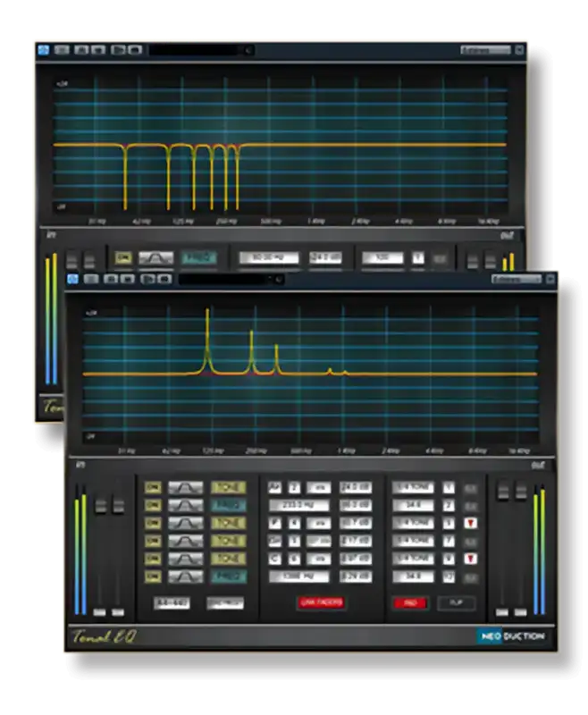Open the dropdown at right of back window header
Viewport: 588px width, 715px height.
point(486,50)
